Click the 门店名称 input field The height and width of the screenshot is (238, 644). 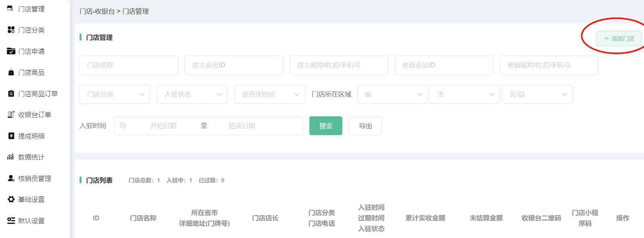tap(128, 65)
